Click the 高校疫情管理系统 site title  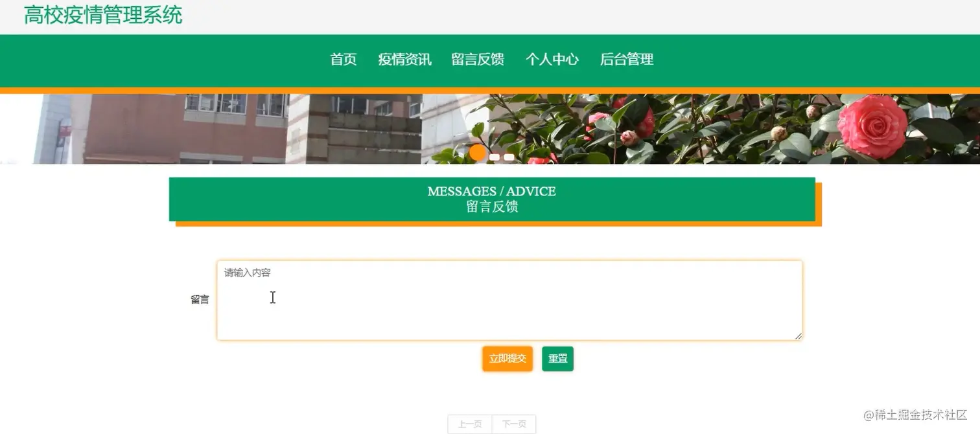point(104,15)
